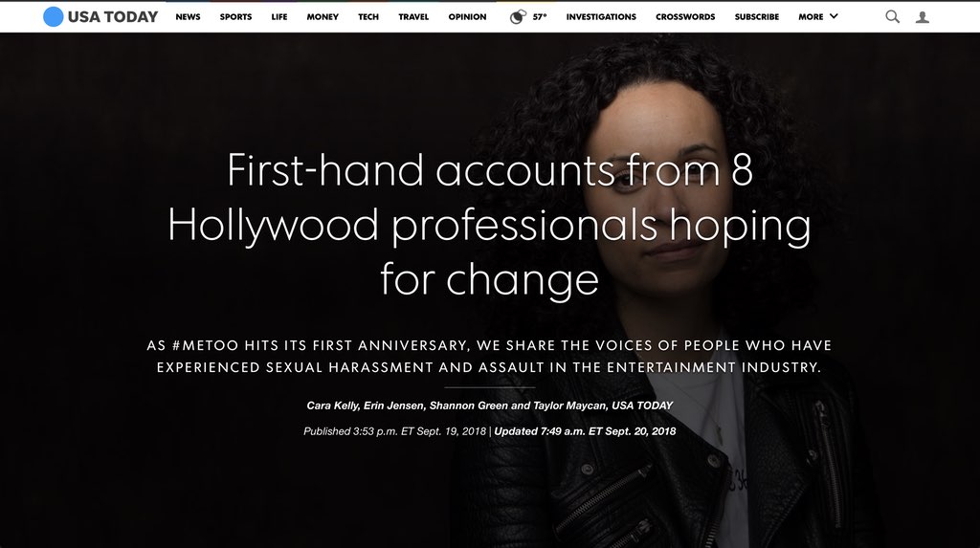
Task: Click the SUBSCRIBE link
Action: (x=756, y=17)
